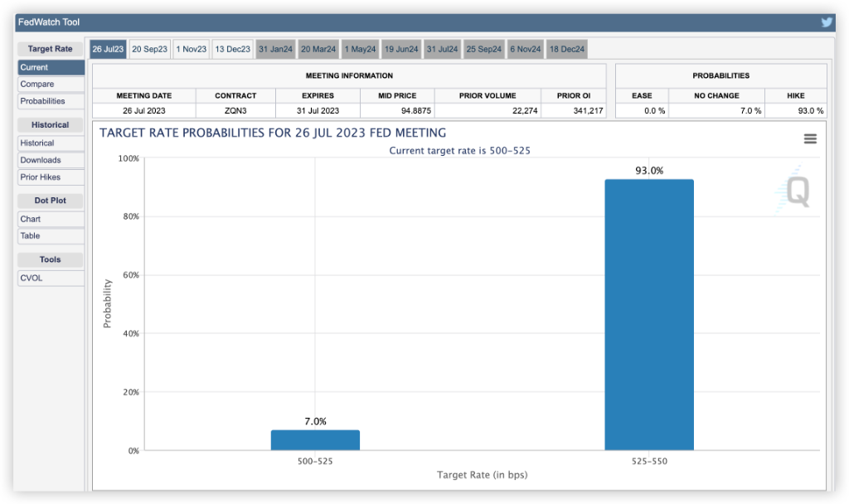Click the Target Rate sidebar heading
This screenshot has width=849, height=504.
(51, 49)
